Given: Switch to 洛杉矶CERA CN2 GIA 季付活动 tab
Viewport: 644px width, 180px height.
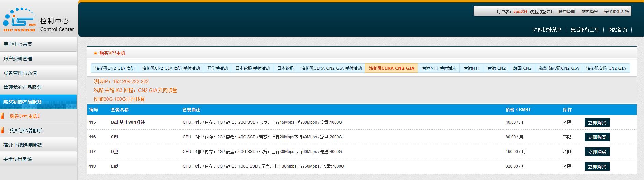Looking at the screenshot, I should click(331, 68).
